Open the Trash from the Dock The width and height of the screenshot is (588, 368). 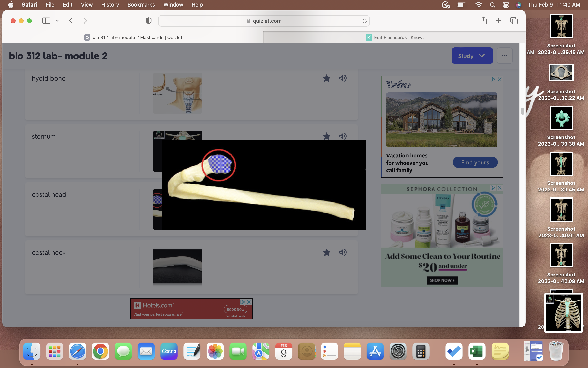click(x=556, y=351)
